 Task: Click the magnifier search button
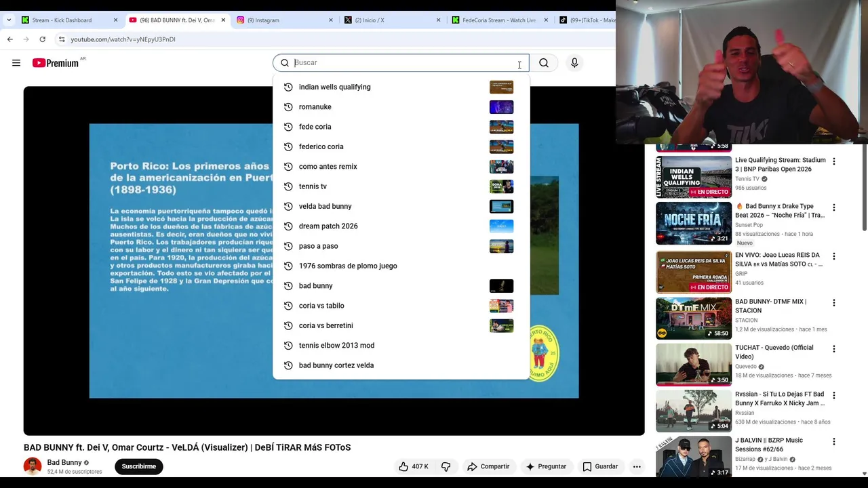pos(544,63)
